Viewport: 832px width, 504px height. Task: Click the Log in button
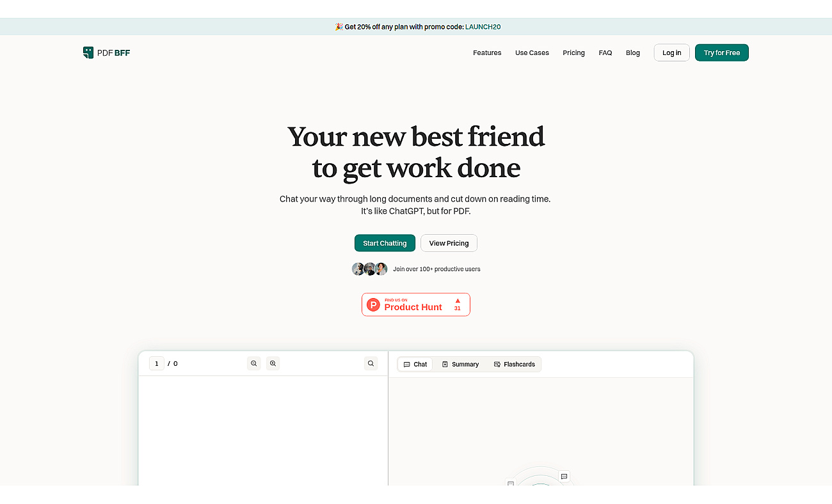click(x=672, y=53)
